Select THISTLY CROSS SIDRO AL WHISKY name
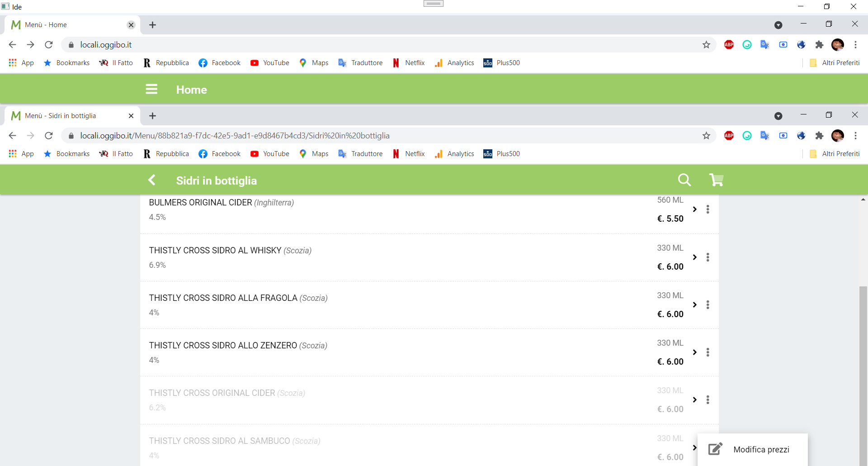 tap(215, 250)
